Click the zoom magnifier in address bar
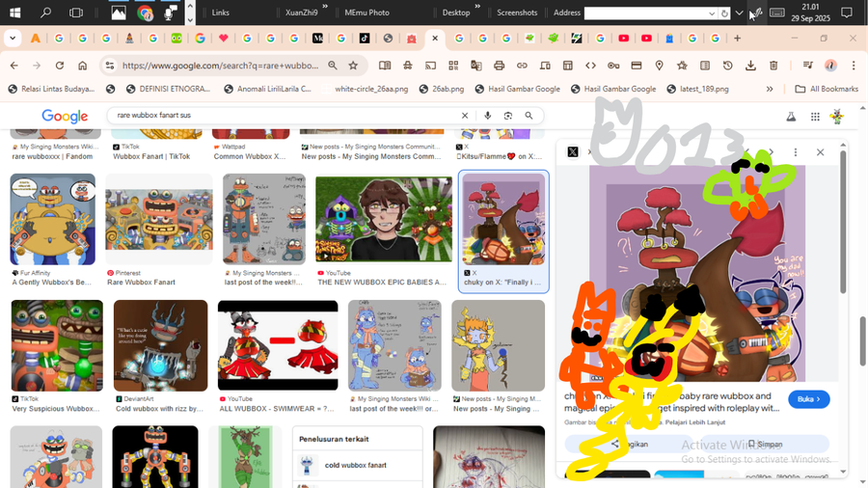Screen dimensions: 868x488 click(333, 66)
